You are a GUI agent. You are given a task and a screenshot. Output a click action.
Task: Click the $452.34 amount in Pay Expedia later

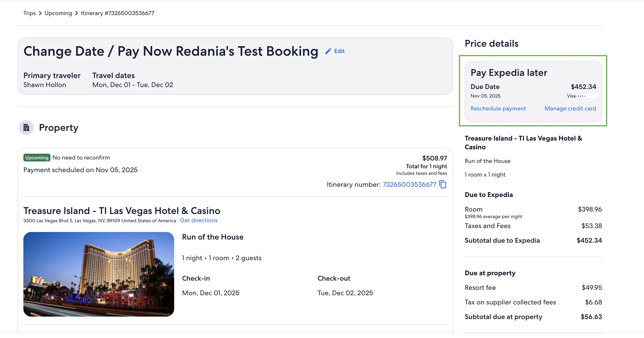click(x=584, y=87)
